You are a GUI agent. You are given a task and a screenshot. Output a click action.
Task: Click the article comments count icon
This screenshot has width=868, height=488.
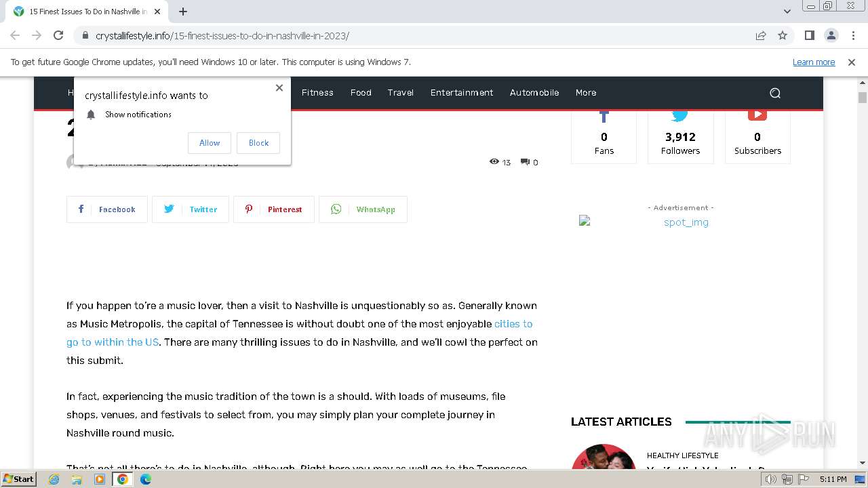click(x=525, y=162)
